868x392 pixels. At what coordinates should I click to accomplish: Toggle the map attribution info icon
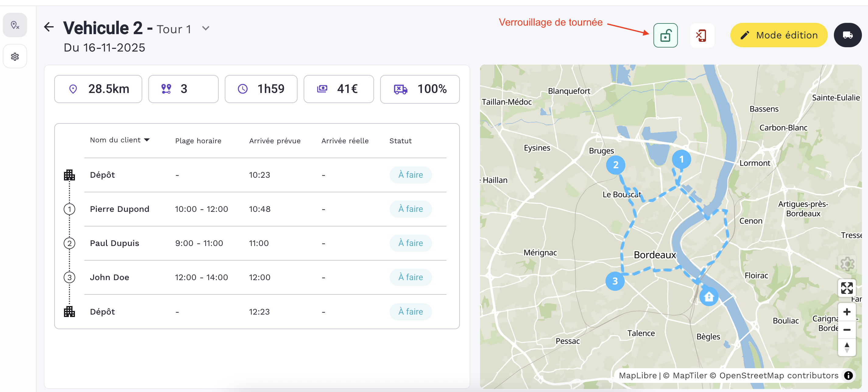pos(848,375)
